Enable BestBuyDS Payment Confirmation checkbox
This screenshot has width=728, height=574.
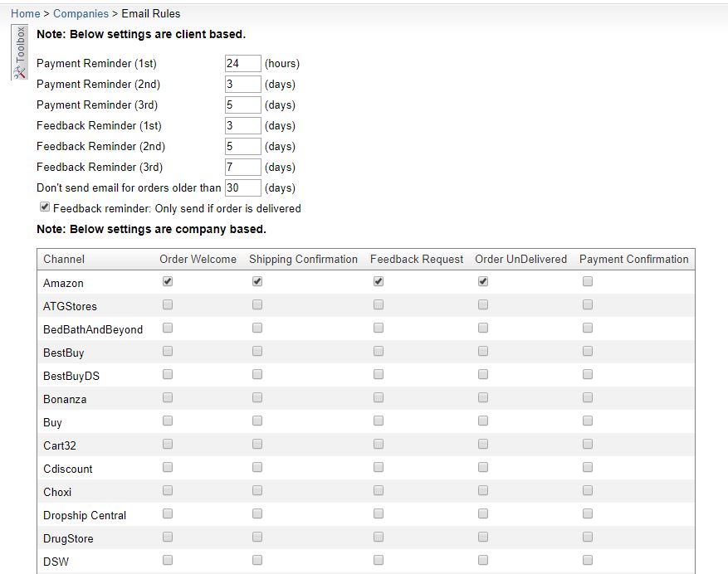588,374
